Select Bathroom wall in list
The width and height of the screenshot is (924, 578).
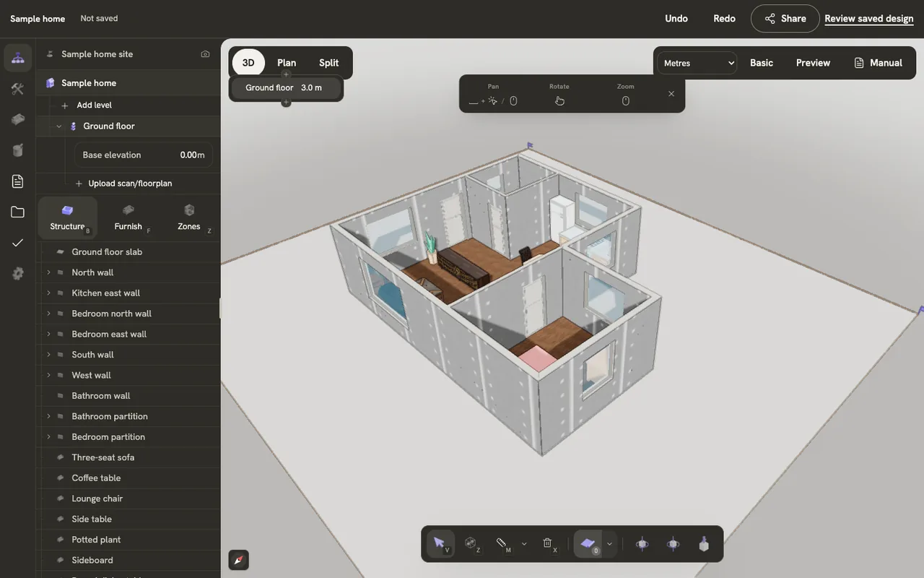click(x=128, y=396)
